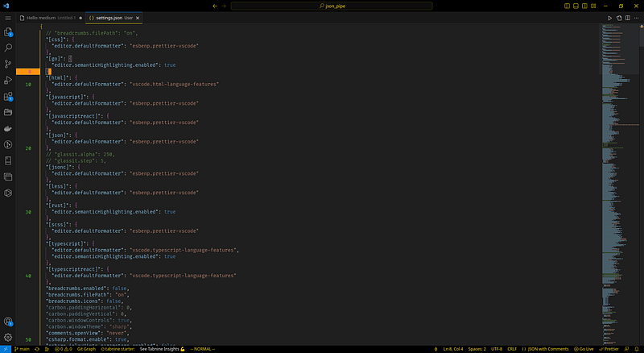Click "comments.openView" setting line
The width and height of the screenshot is (644, 353).
coord(88,333)
